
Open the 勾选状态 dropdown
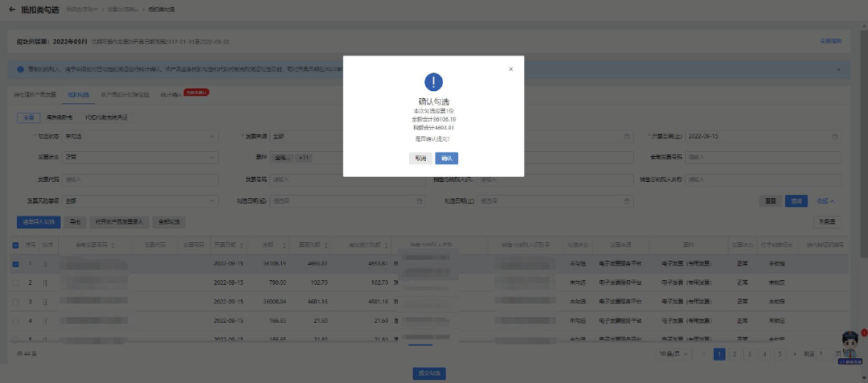click(140, 136)
